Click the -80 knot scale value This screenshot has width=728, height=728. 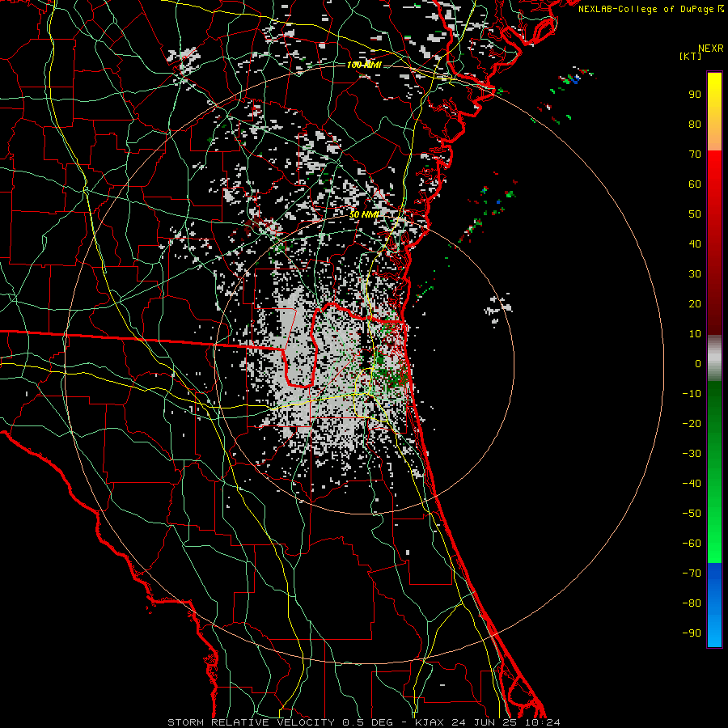[692, 603]
